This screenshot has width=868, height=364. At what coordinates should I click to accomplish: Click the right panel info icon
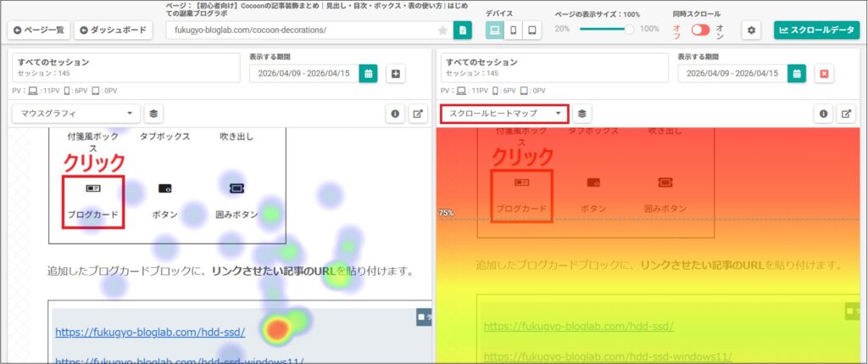click(x=824, y=114)
